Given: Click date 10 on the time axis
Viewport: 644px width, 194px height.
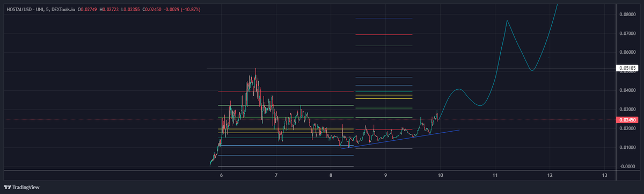Looking at the screenshot, I should [x=441, y=176].
